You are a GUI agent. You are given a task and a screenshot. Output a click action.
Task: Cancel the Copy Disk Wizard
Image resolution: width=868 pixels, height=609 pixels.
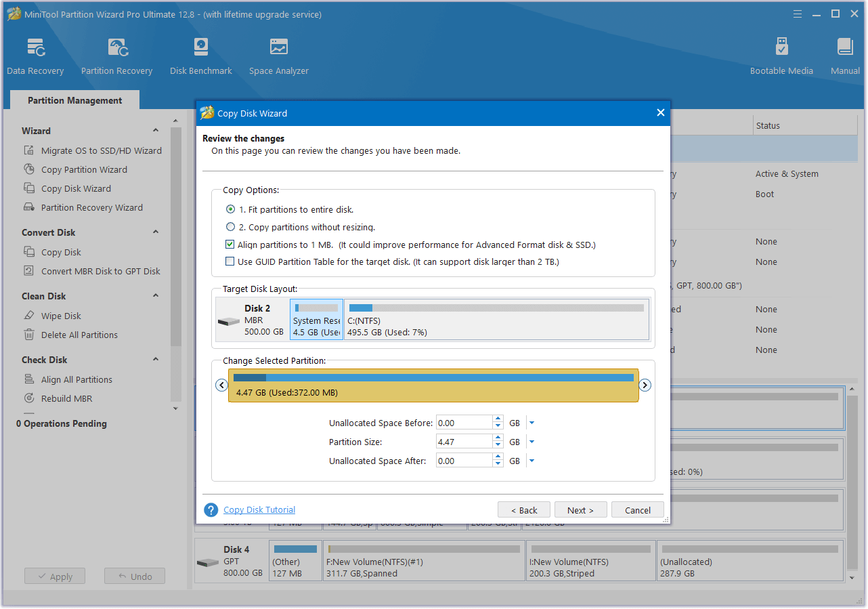(x=637, y=510)
